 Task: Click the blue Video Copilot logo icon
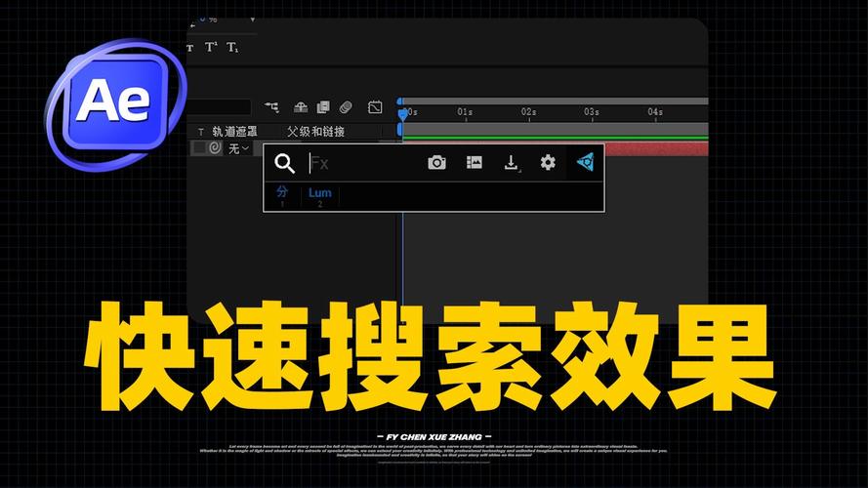click(586, 162)
